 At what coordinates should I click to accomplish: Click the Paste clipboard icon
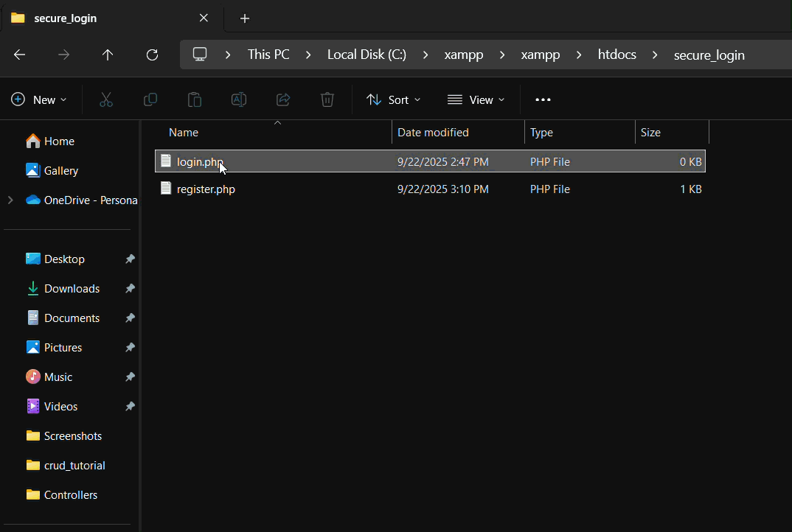195,99
